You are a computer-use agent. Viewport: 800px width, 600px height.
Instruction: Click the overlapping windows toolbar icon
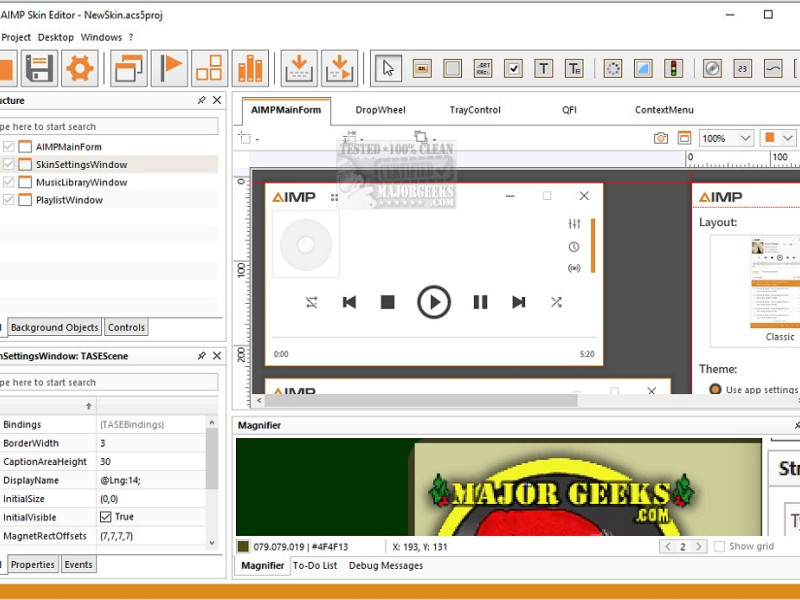coord(129,68)
